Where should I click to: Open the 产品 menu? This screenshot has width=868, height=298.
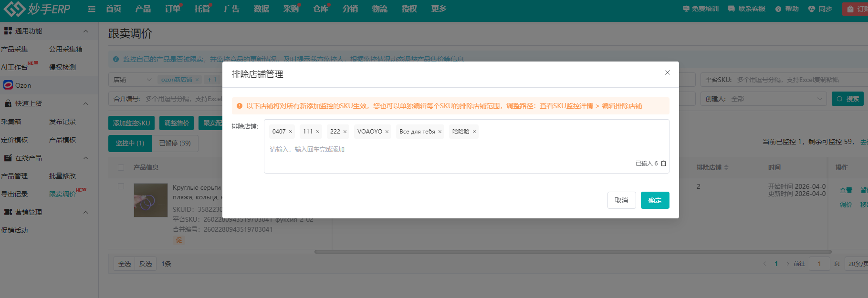143,9
